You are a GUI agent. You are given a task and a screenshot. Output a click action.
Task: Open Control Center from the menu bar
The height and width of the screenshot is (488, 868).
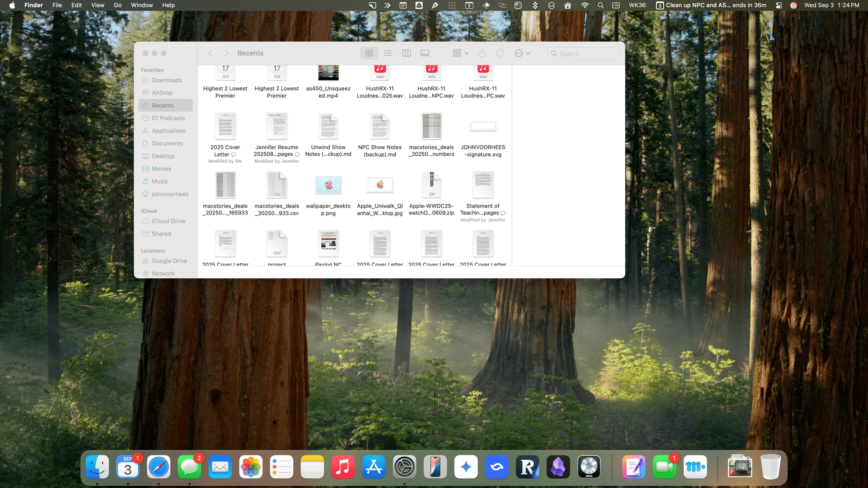779,6
